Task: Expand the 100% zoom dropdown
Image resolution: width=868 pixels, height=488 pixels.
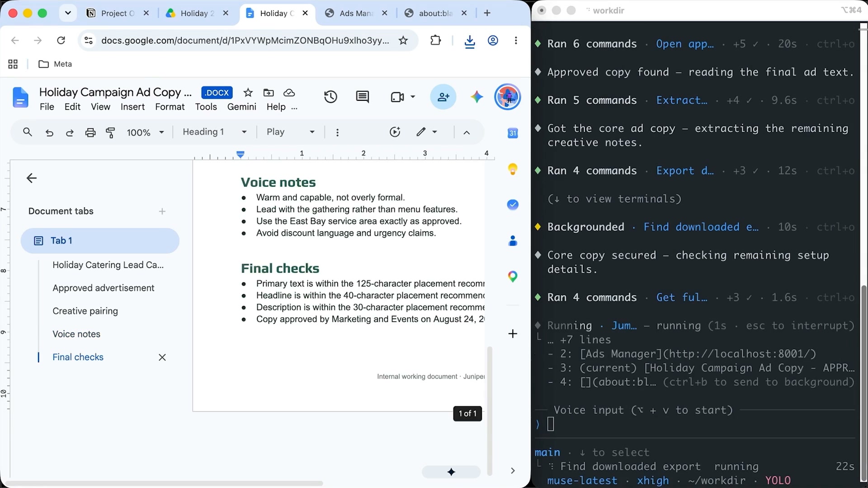Action: click(145, 132)
